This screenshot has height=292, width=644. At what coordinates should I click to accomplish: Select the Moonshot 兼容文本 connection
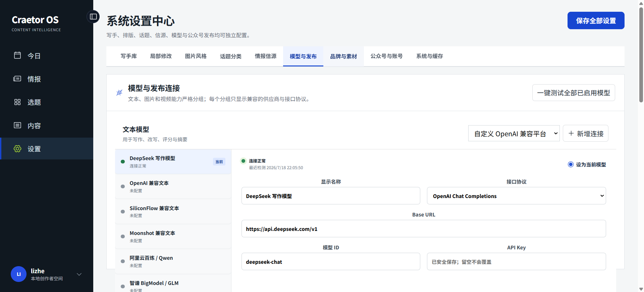(173, 237)
